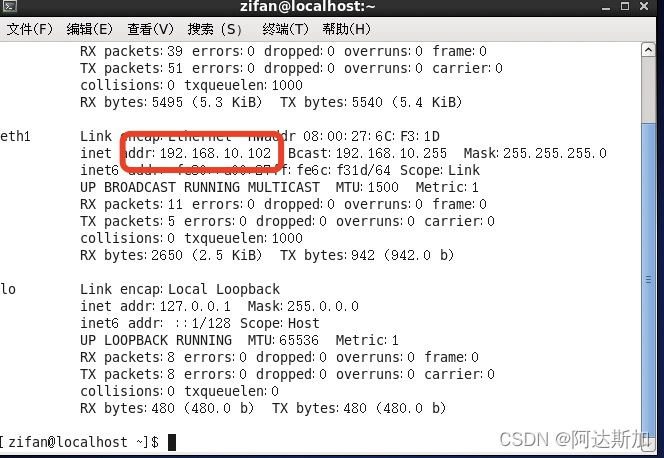Click 'TX bytes:942 (942.0 b)' text

click(x=367, y=255)
